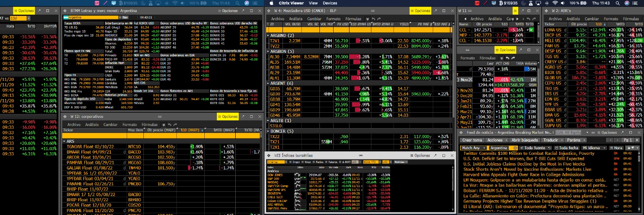Viewport: 644px width, 215px height.
Task: Open the Fórmulas menu in W 4 Mezcladora
Action: 353,19
